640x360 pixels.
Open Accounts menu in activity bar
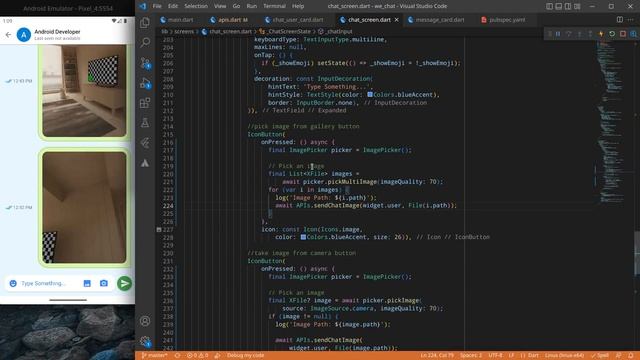coord(145,321)
